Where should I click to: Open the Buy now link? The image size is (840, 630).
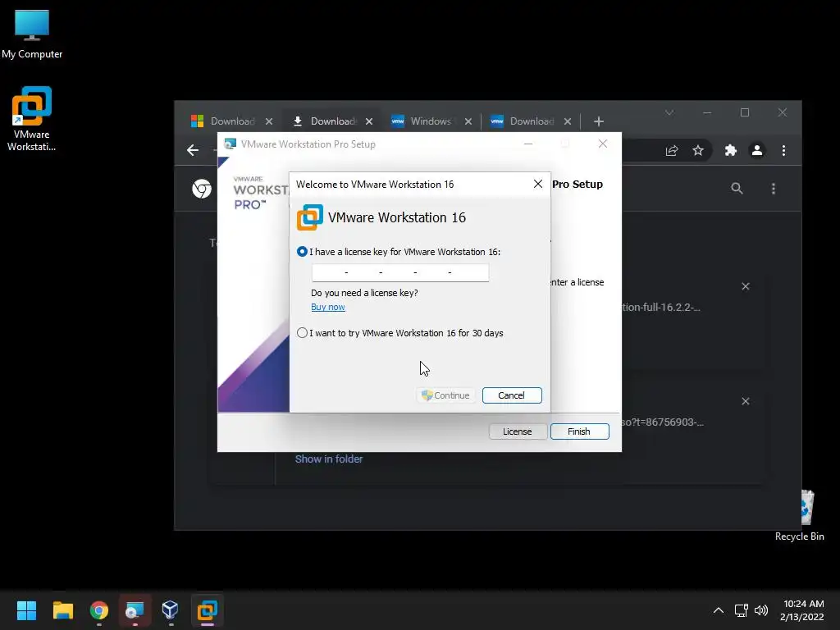tap(328, 307)
